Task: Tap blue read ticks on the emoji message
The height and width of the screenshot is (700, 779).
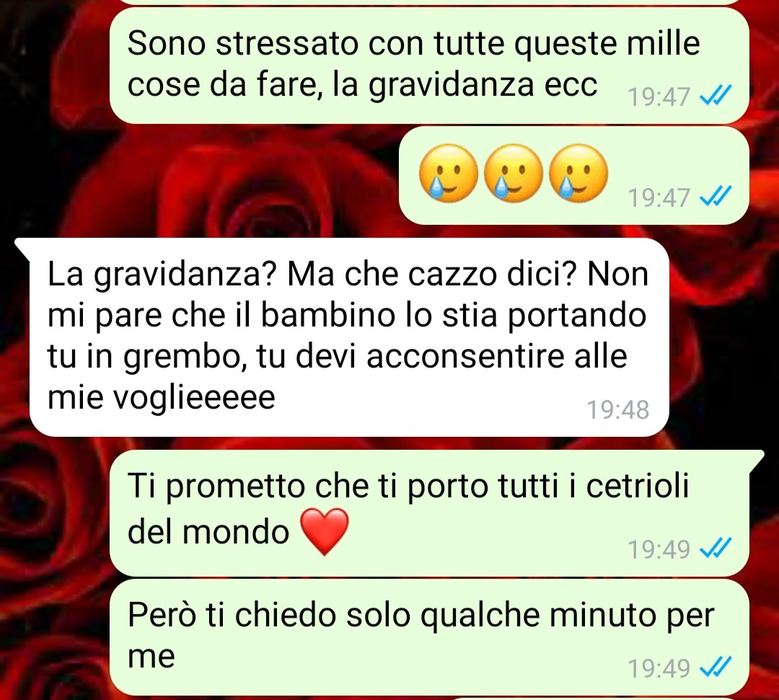Action: coord(716,197)
